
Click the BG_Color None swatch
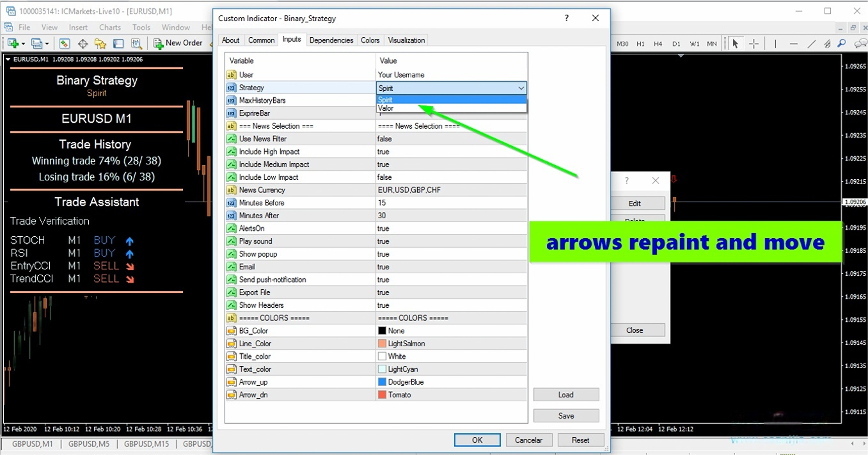pyautogui.click(x=382, y=331)
